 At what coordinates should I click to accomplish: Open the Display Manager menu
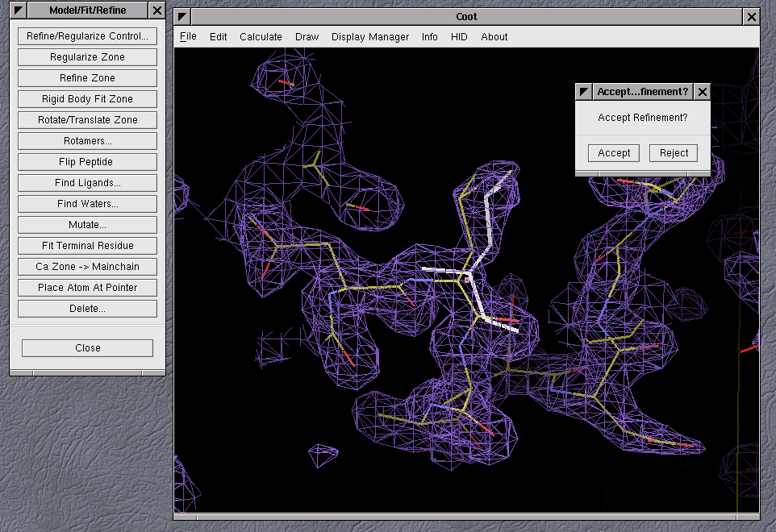[369, 36]
